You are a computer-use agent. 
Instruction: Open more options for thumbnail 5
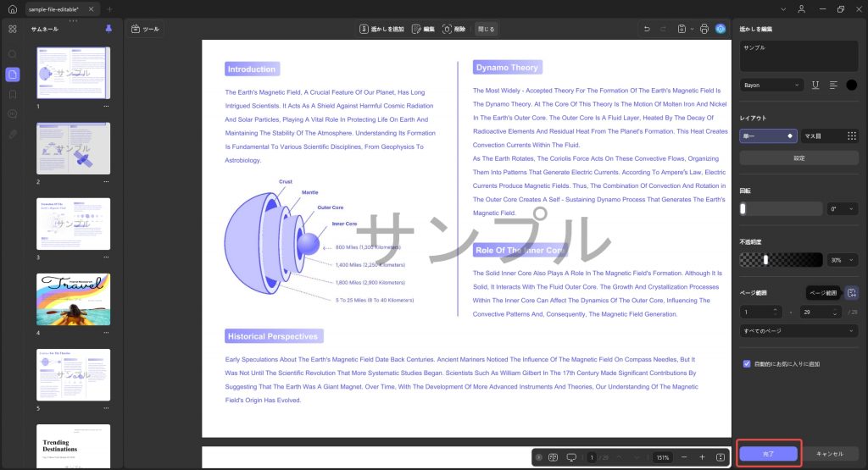click(106, 408)
